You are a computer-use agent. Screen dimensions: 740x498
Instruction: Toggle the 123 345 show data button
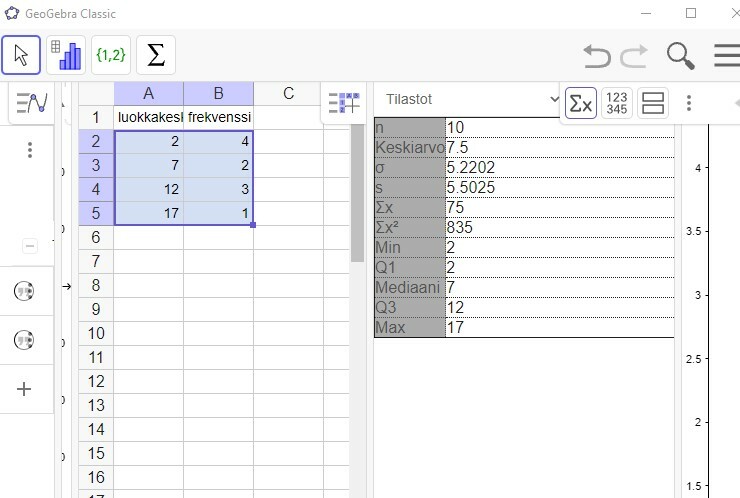617,103
